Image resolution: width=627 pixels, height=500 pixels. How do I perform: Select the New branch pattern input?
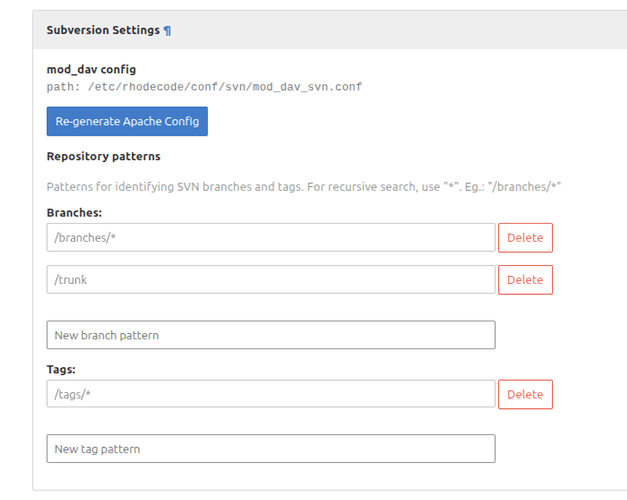coord(270,335)
